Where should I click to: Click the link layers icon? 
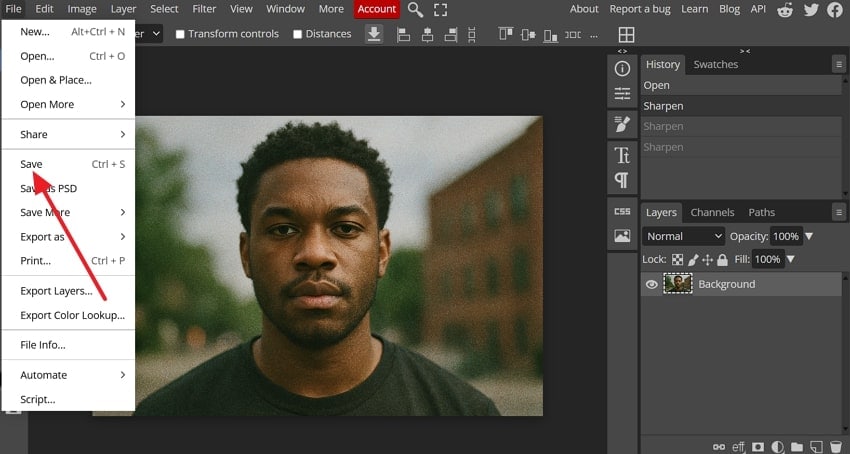[719, 447]
